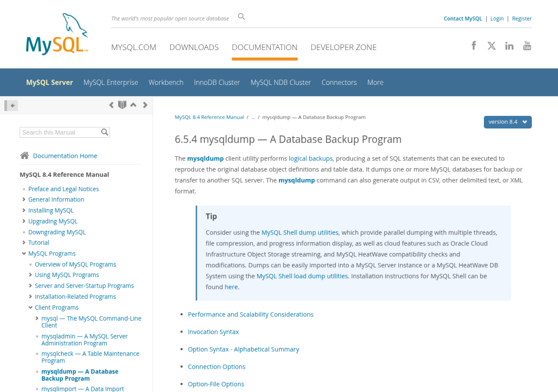The image size is (558, 392).
Task: Open the X (Twitter) social icon
Action: click(492, 46)
